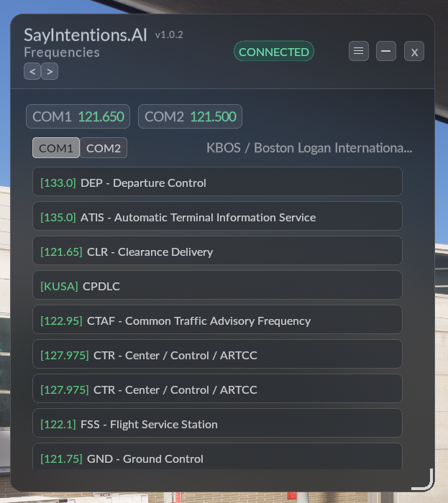Tune 133.0 DEP Departure Control
This screenshot has height=503, width=448.
tap(217, 182)
